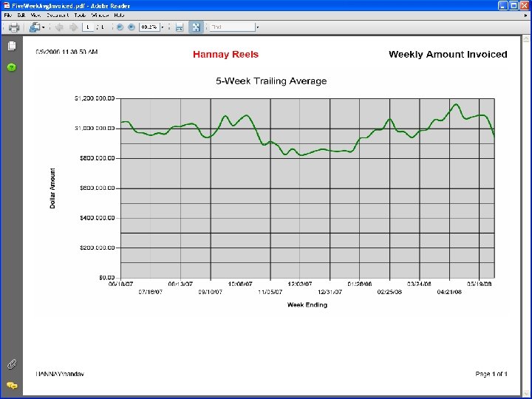
Task: Open the Pages panel icon in sidebar
Action: (x=12, y=46)
